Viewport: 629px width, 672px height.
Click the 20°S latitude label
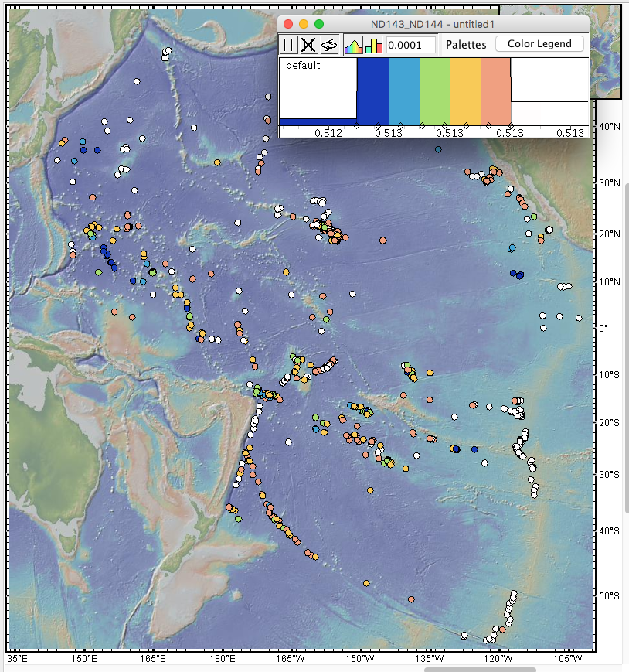[x=610, y=423]
